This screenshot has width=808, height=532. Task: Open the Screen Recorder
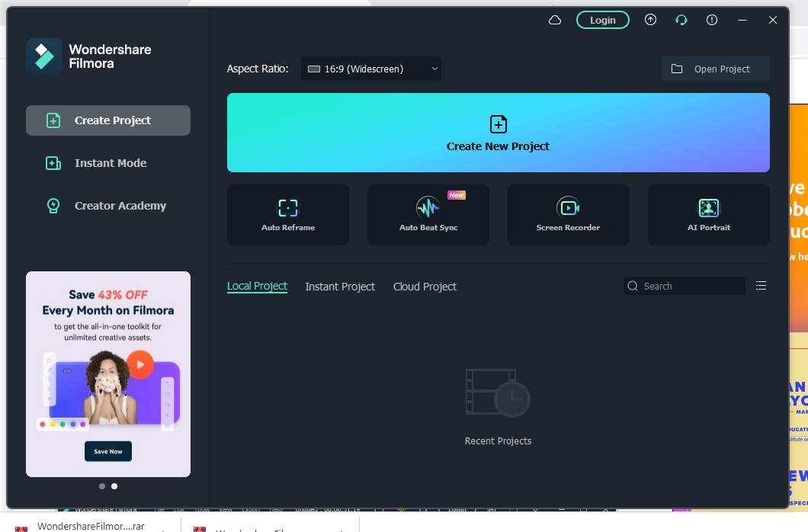568,214
